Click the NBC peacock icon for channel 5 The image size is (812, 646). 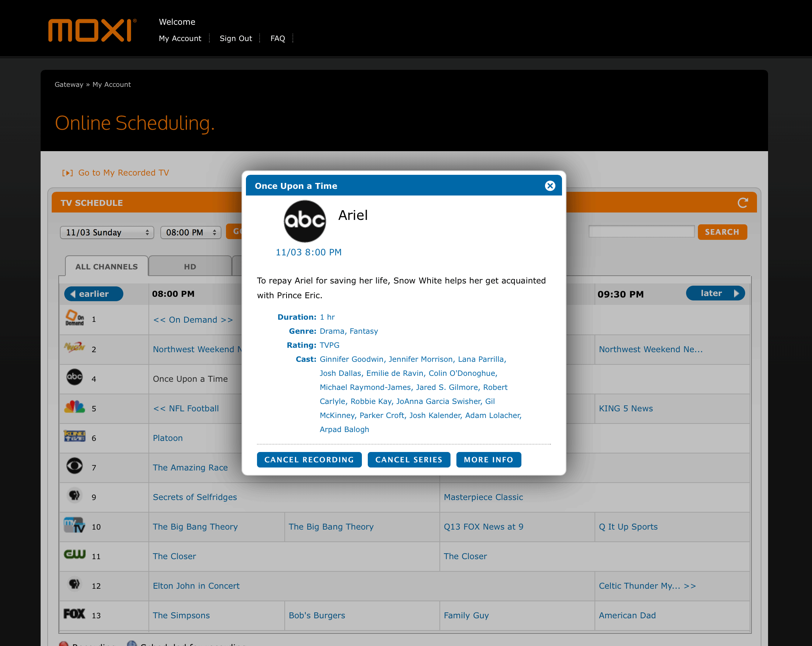[75, 407]
